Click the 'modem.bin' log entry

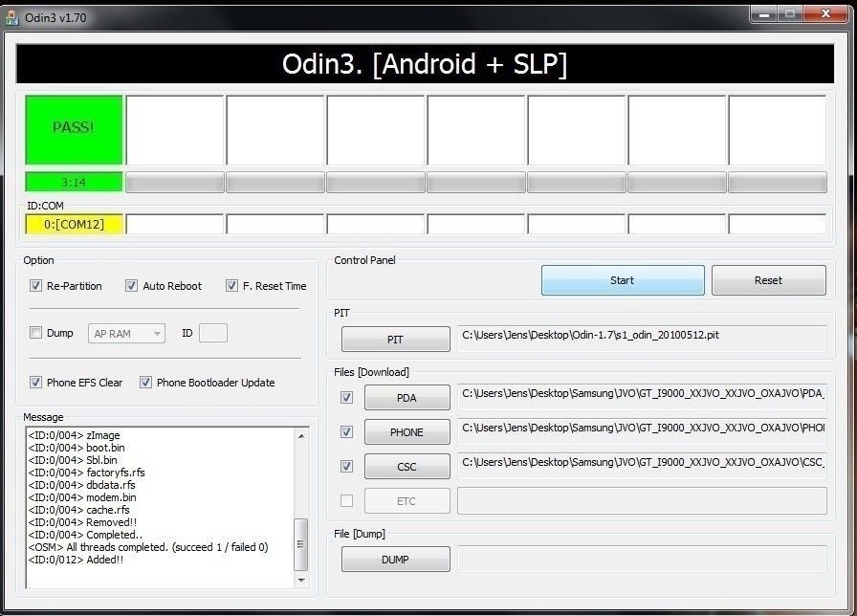point(82,497)
